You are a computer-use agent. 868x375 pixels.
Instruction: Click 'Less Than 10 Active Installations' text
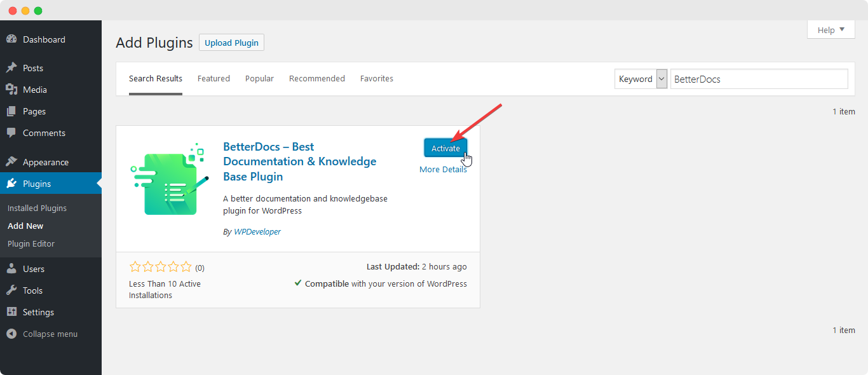165,289
